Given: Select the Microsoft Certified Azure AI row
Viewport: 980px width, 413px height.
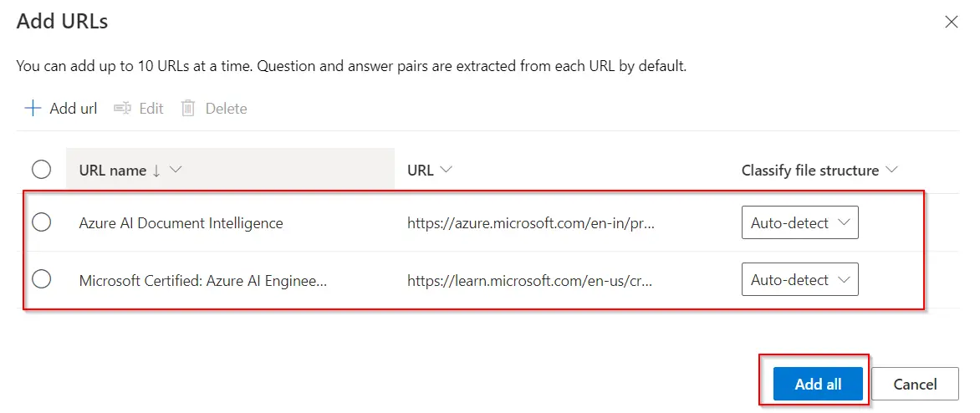Looking at the screenshot, I should tap(41, 279).
